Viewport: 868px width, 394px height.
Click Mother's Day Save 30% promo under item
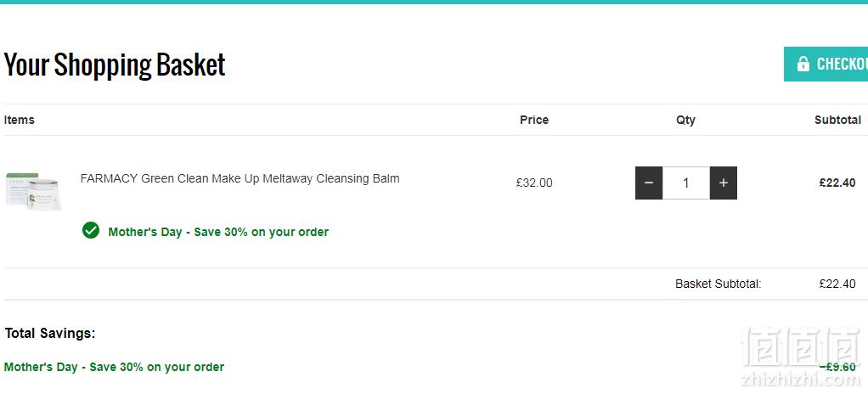pyautogui.click(x=218, y=232)
